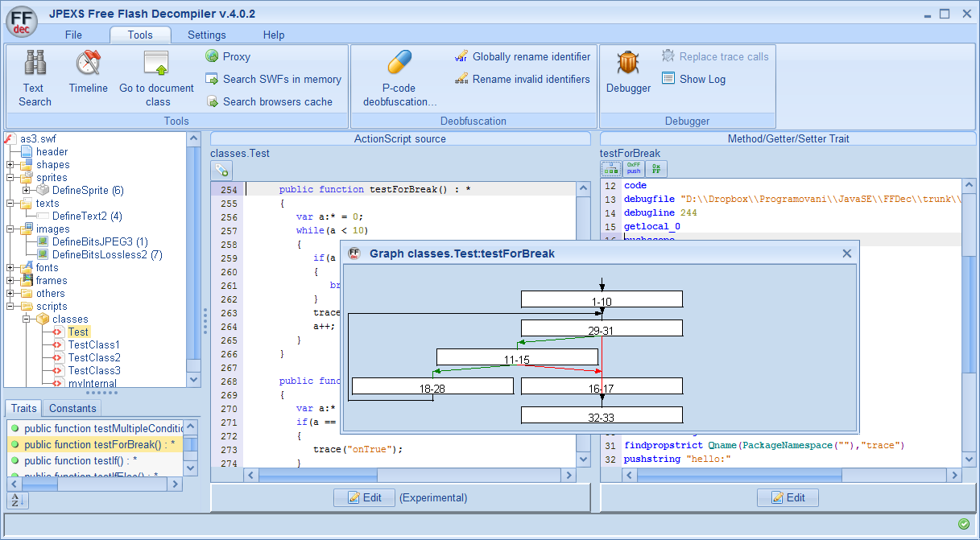Open the Timeline tool
This screenshot has width=980, height=540.
[88, 72]
